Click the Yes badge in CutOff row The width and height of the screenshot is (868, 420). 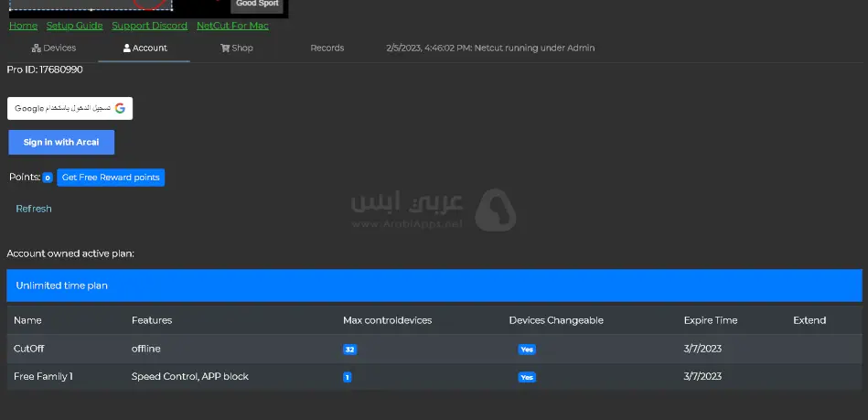click(x=527, y=350)
